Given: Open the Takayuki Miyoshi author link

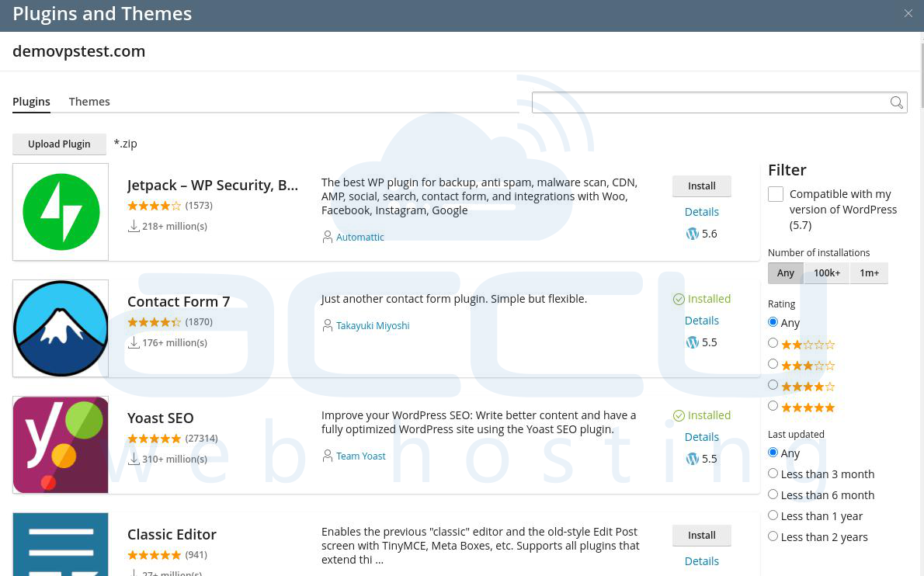Looking at the screenshot, I should point(373,325).
